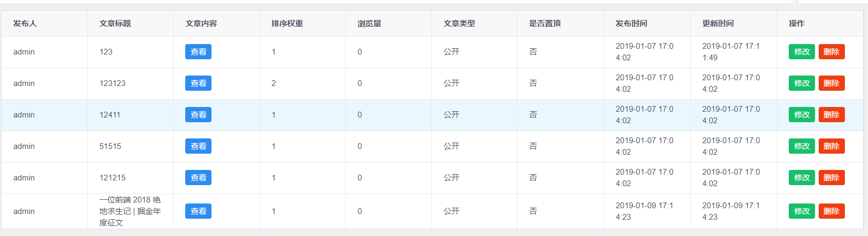868x236 pixels.
Task: Click green 修改 button for article 123
Action: click(802, 51)
